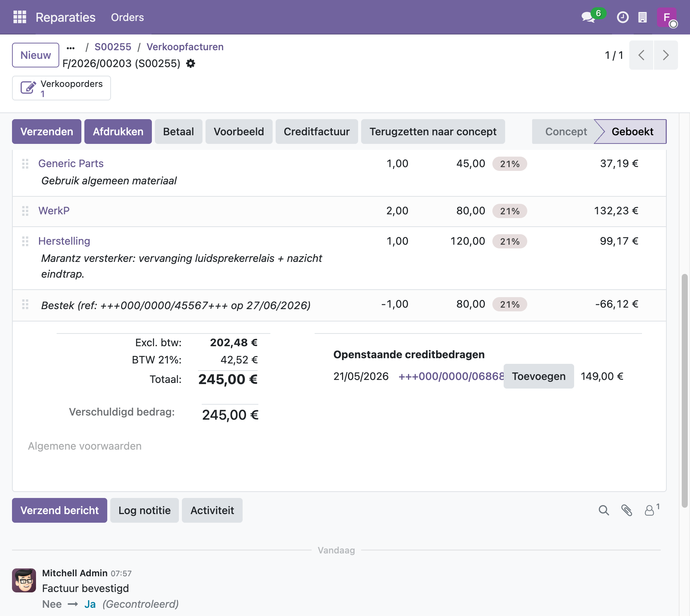Screen dimensions: 690x616
Task: Open the apps grid menu
Action: point(19,17)
